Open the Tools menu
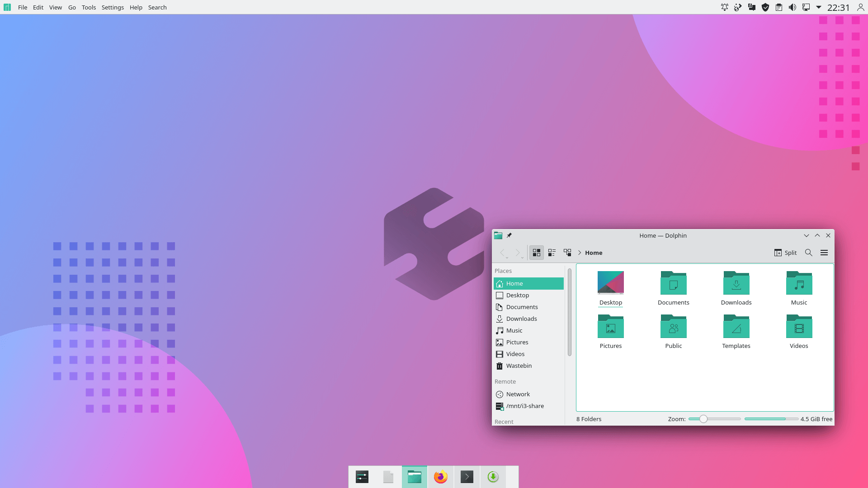 [x=89, y=7]
